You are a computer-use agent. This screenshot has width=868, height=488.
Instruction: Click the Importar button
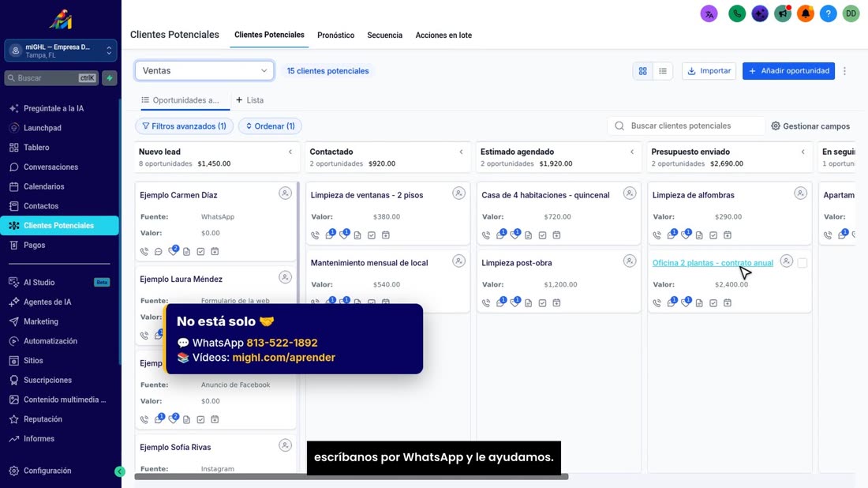pyautogui.click(x=709, y=71)
